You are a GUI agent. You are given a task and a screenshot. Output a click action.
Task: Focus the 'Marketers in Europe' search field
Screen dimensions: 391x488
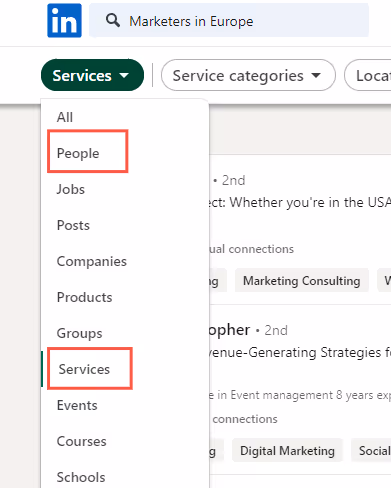pyautogui.click(x=229, y=20)
